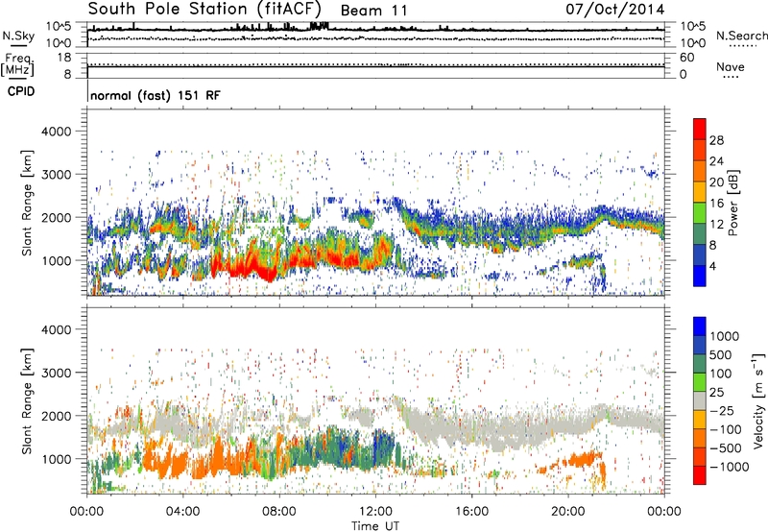Click the dotted line sample under 'N.Search'
Image resolution: width=768 pixels, height=532 pixels.
(x=743, y=46)
